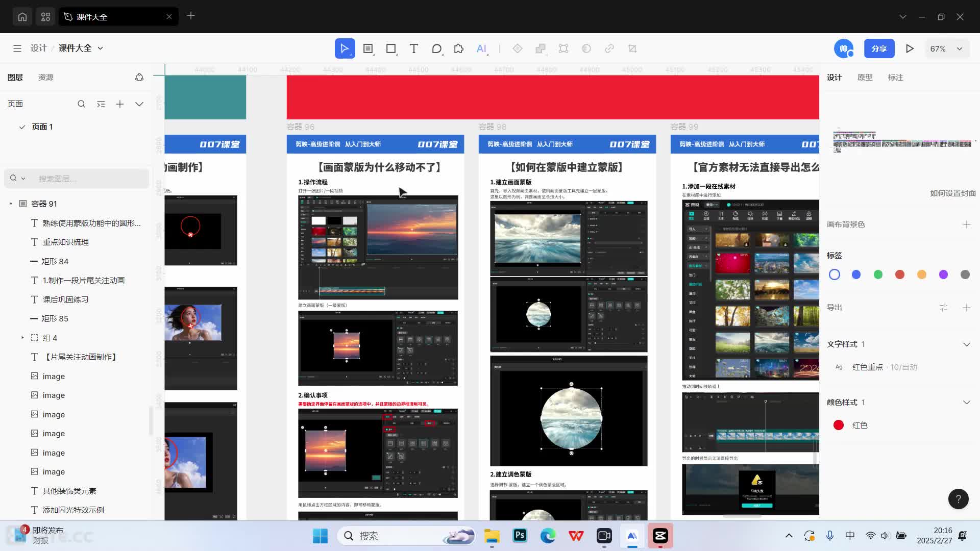Open the title bar tab list chevron

[x=902, y=17]
